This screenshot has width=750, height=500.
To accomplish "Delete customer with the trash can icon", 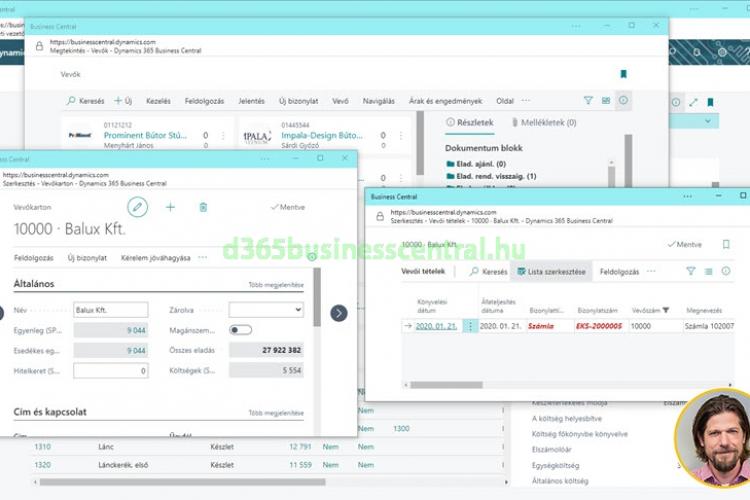I will 203,206.
